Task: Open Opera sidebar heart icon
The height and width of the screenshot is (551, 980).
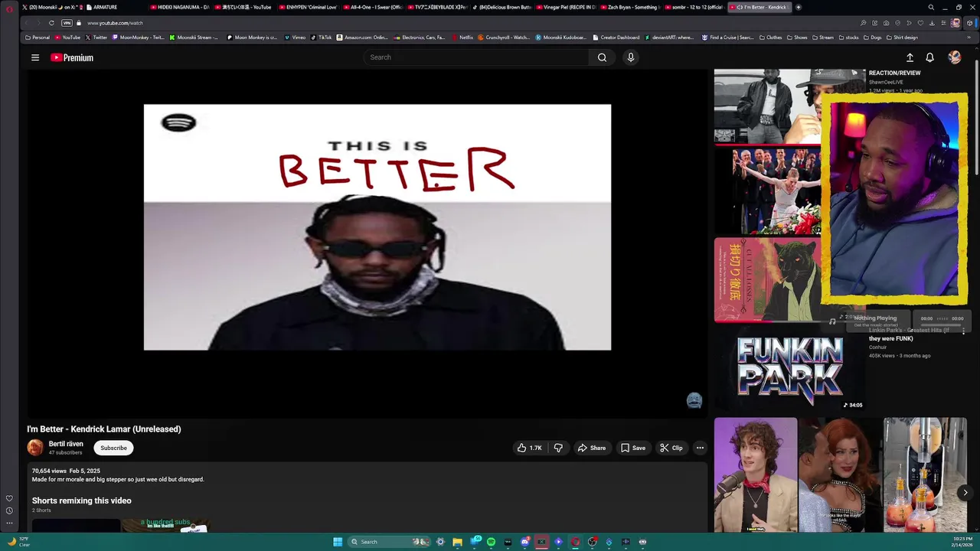Action: [9, 498]
